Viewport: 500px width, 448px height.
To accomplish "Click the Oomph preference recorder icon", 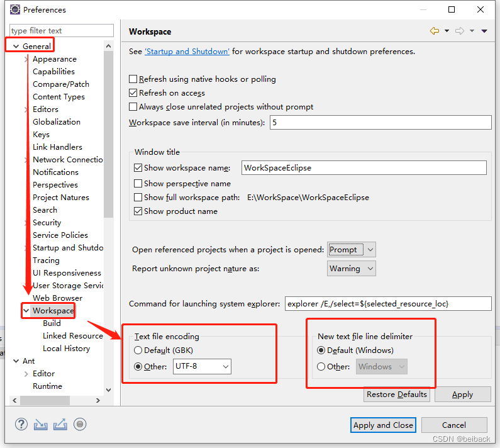I will (80, 424).
